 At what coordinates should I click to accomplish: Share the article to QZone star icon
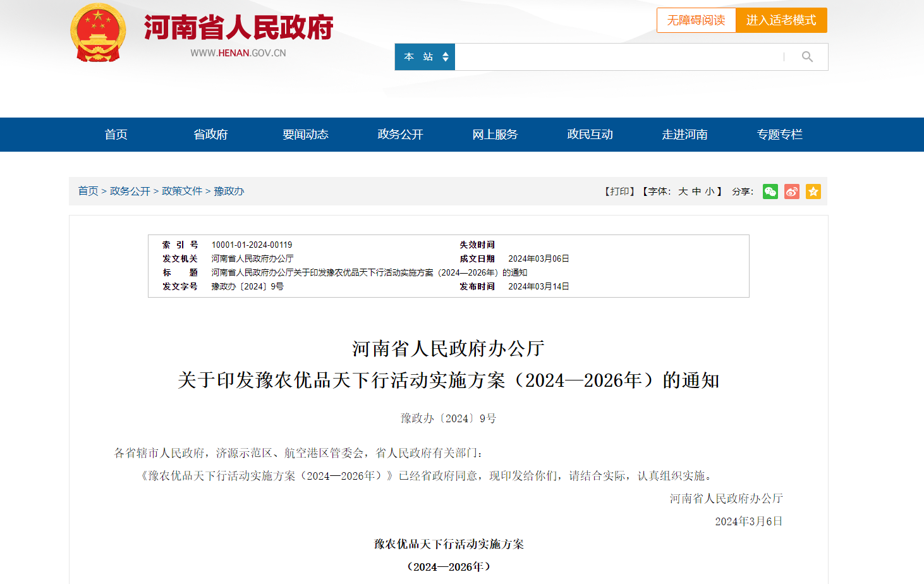(813, 191)
